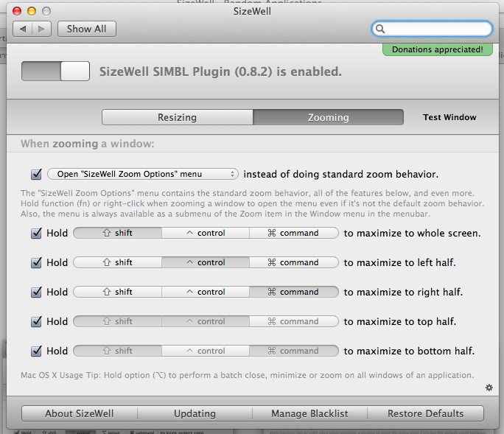Select the Zooming tab

pos(328,117)
